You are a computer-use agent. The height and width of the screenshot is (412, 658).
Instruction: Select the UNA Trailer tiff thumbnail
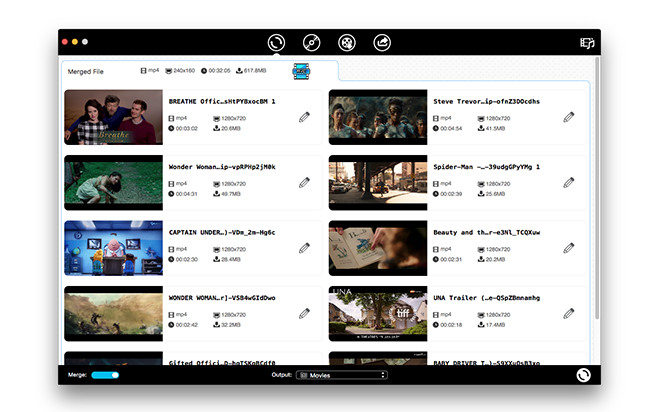(x=378, y=313)
